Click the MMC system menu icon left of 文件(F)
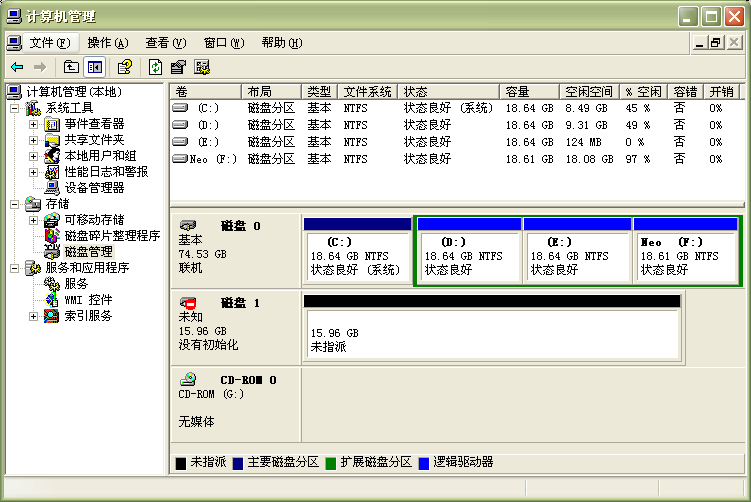This screenshot has width=751, height=502. (x=14, y=43)
